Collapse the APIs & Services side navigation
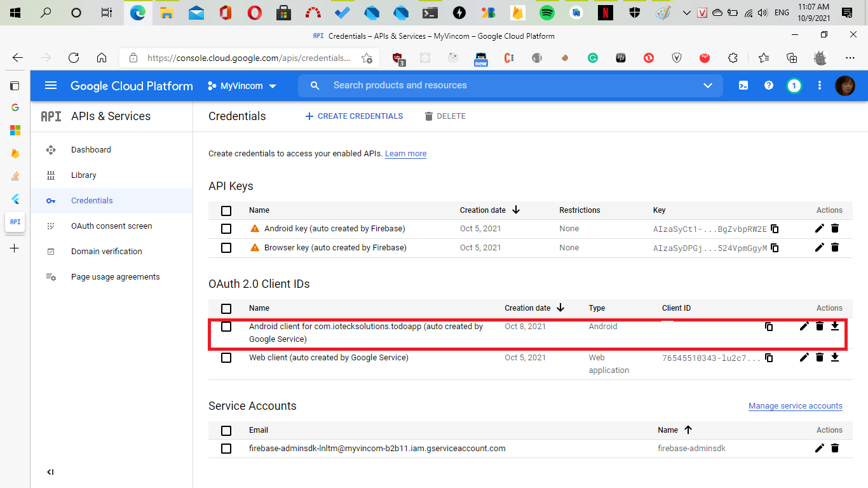The image size is (868, 488). (x=51, y=472)
